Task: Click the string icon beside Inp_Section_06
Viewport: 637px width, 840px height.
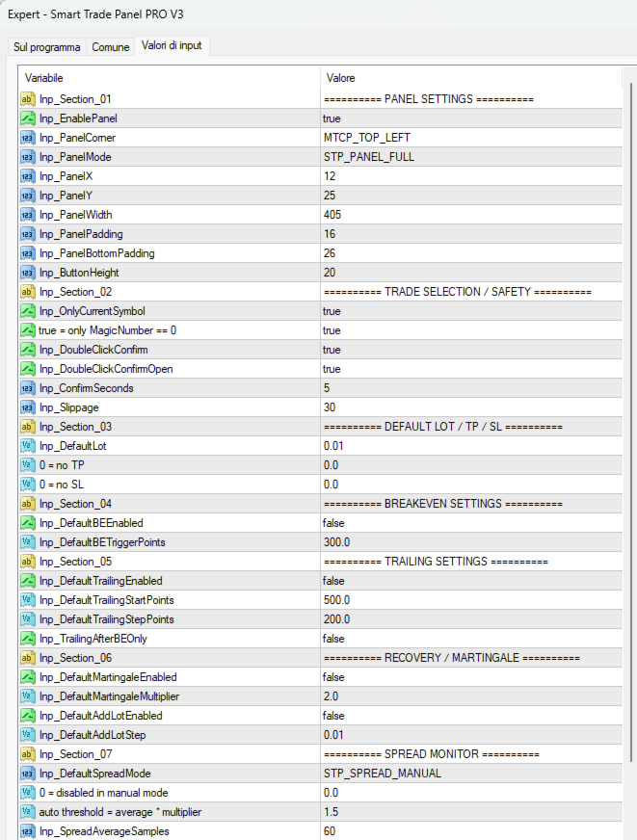Action: tap(27, 658)
